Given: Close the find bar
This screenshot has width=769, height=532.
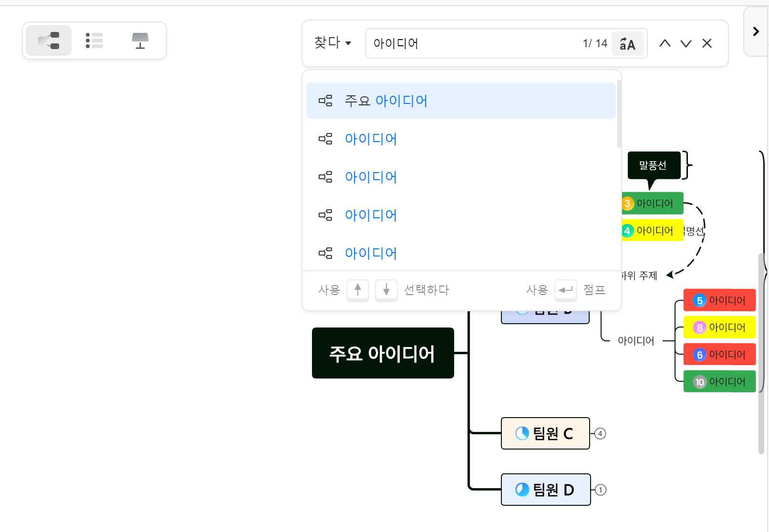Looking at the screenshot, I should (707, 43).
